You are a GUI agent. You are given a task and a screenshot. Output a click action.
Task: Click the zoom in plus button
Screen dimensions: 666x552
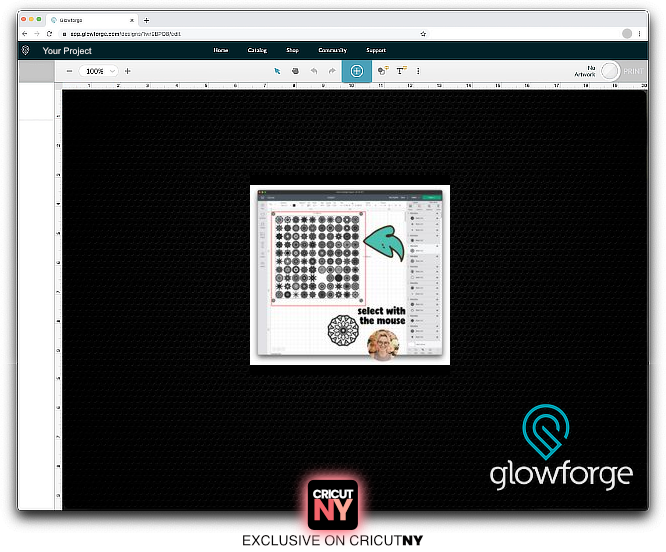point(127,71)
